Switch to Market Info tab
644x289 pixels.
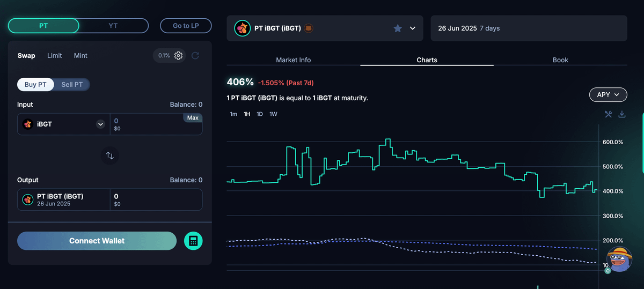[x=293, y=60]
